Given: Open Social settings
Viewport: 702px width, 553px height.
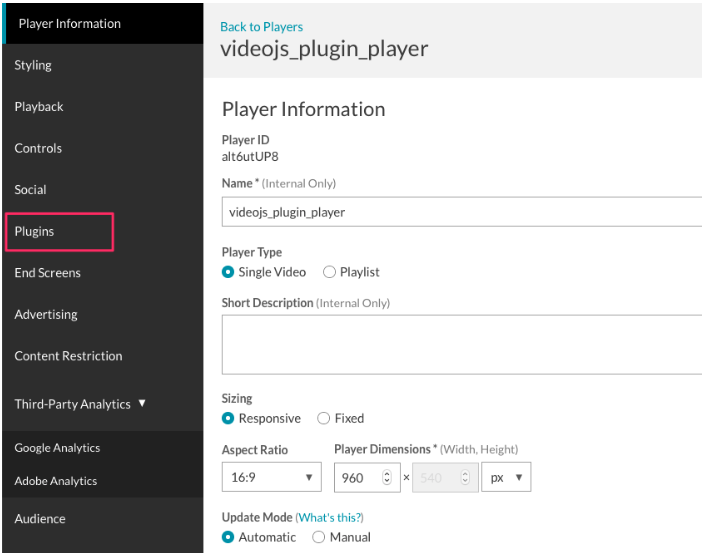Looking at the screenshot, I should (x=31, y=190).
